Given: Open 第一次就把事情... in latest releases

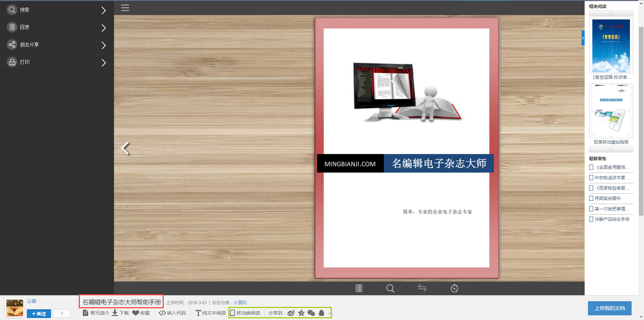Looking at the screenshot, I should pyautogui.click(x=612, y=209).
